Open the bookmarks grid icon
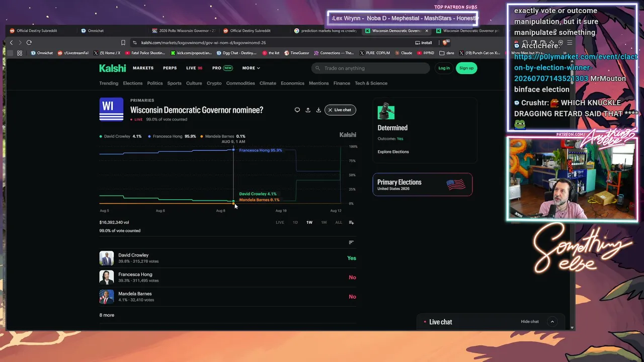Screen dimensions: 644x362 pyautogui.click(x=20, y=53)
